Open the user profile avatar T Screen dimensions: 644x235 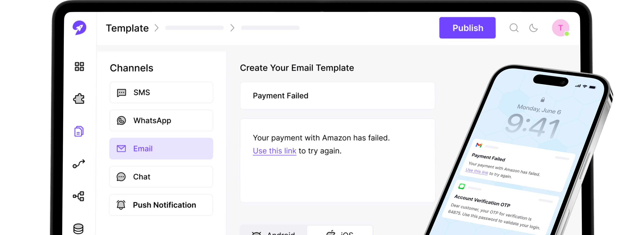560,28
